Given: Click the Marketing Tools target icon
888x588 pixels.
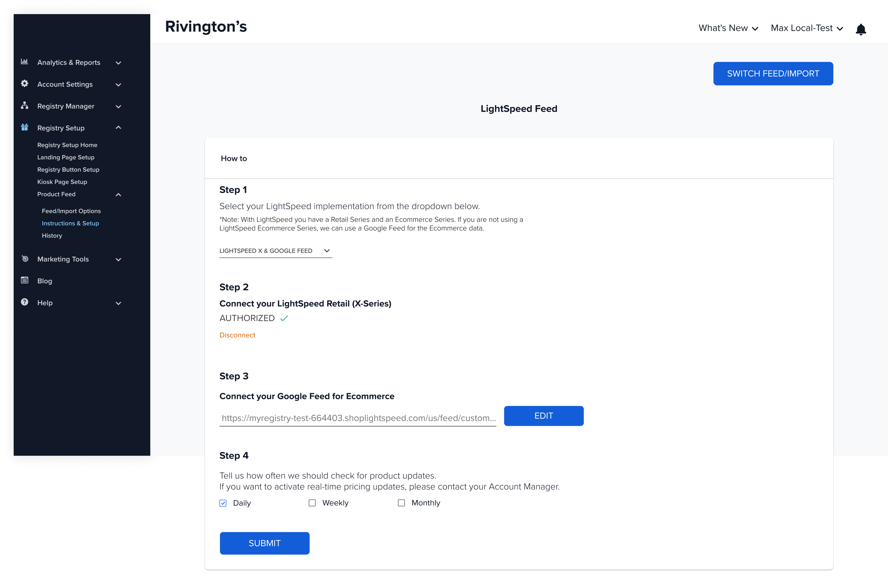Looking at the screenshot, I should pyautogui.click(x=25, y=258).
